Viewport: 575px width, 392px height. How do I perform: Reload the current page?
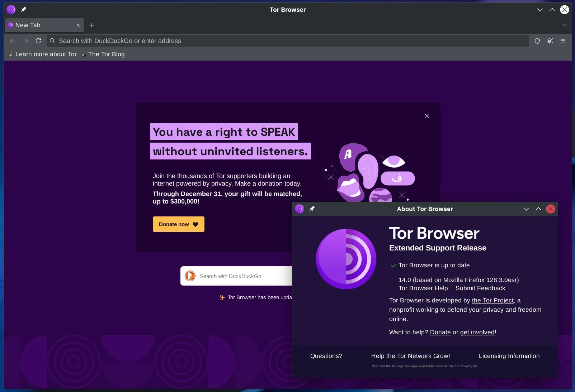tap(38, 41)
